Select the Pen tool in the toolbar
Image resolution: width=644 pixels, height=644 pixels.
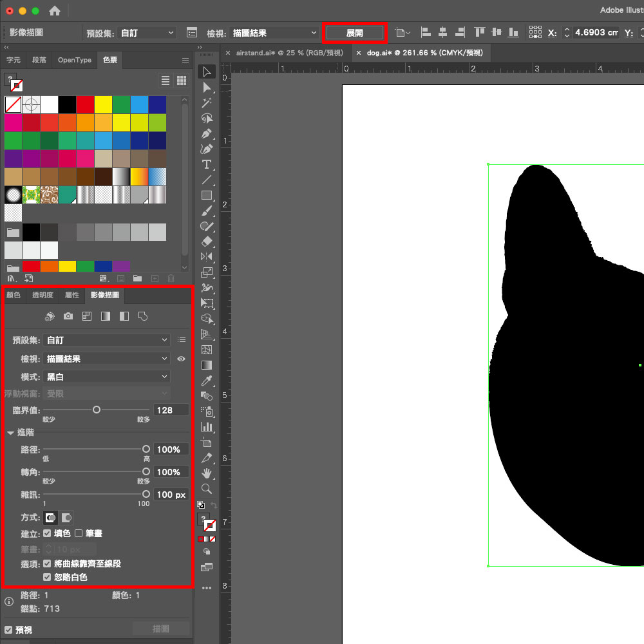click(207, 133)
